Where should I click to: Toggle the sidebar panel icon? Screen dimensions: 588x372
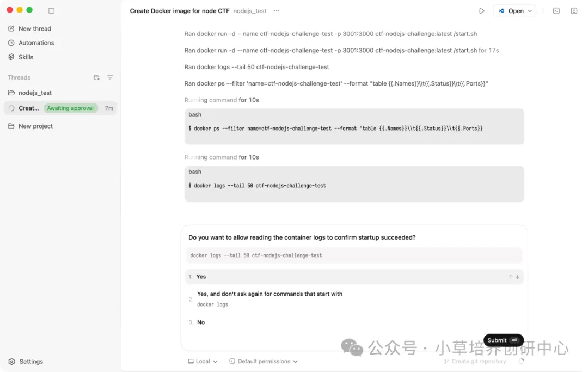(51, 11)
